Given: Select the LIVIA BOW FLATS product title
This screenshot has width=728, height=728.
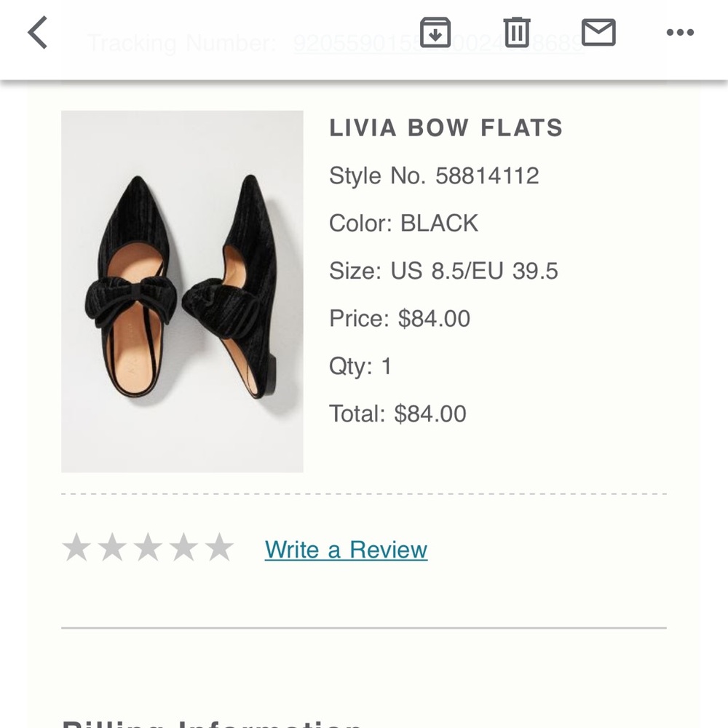Looking at the screenshot, I should (x=446, y=128).
